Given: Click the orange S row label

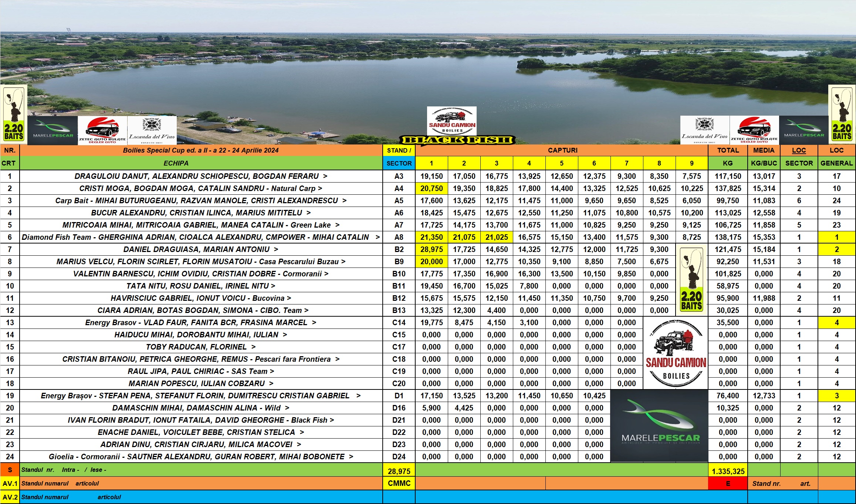Looking at the screenshot, I should [x=10, y=470].
